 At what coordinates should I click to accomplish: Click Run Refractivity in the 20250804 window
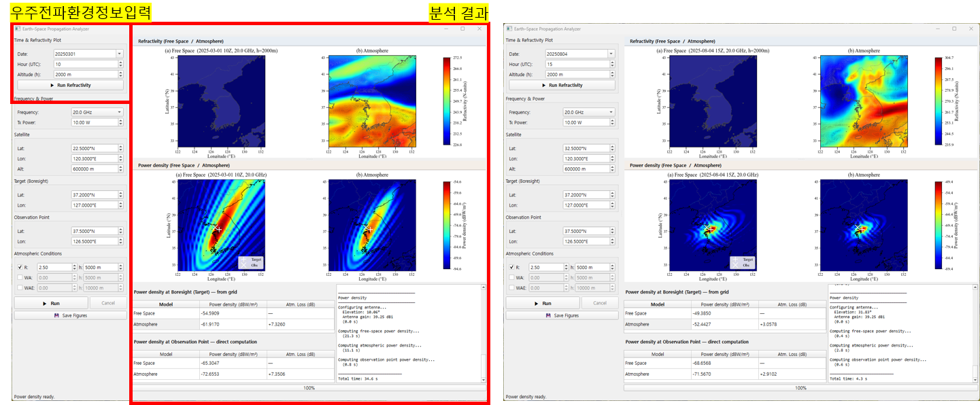pos(562,85)
